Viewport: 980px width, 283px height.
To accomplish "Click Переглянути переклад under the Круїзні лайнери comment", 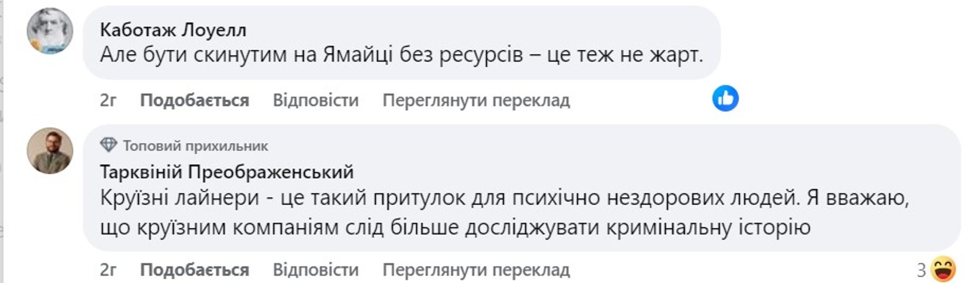I will pos(476,270).
